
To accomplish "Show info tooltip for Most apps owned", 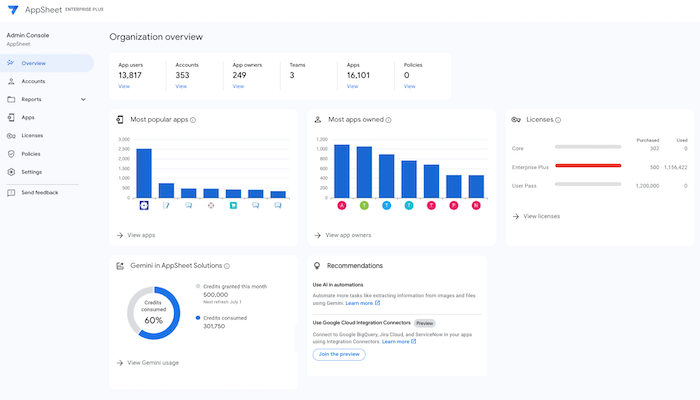I will coord(388,120).
